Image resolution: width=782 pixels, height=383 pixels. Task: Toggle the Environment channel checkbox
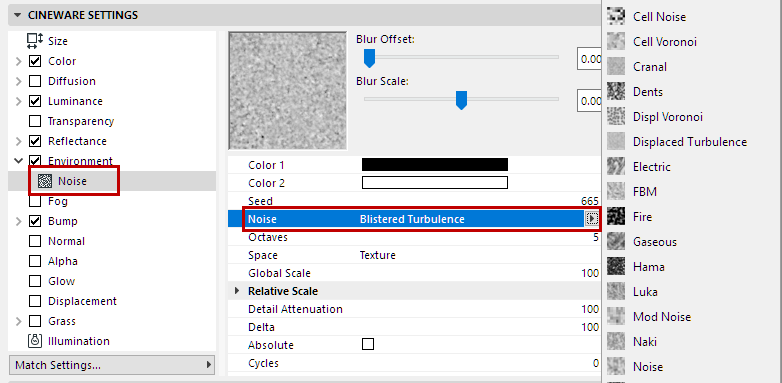pos(35,161)
